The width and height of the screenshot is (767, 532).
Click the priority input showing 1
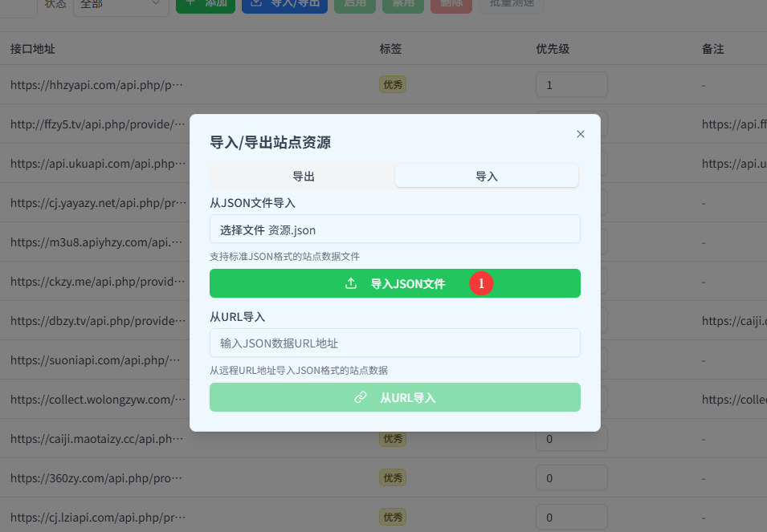click(x=571, y=84)
